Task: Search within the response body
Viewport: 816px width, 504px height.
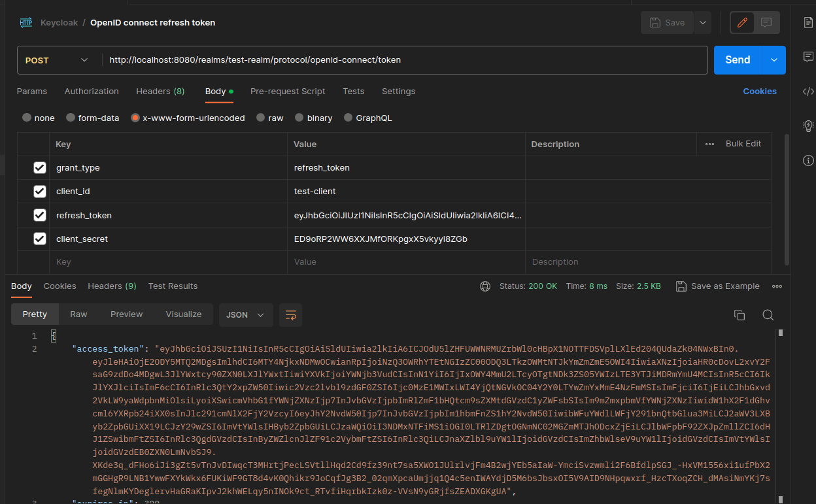Action: pos(768,315)
